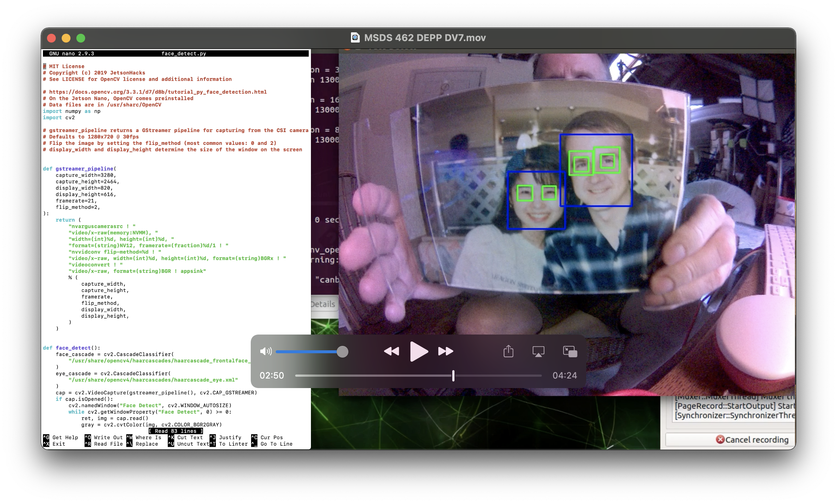The image size is (837, 504).
Task: Click the green full-screen window button
Action: [81, 38]
